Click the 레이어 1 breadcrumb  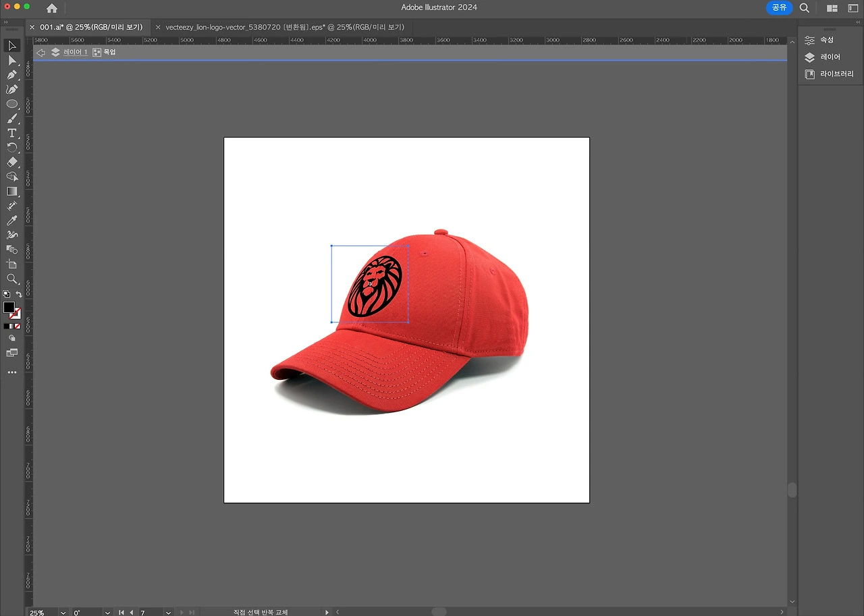click(76, 52)
